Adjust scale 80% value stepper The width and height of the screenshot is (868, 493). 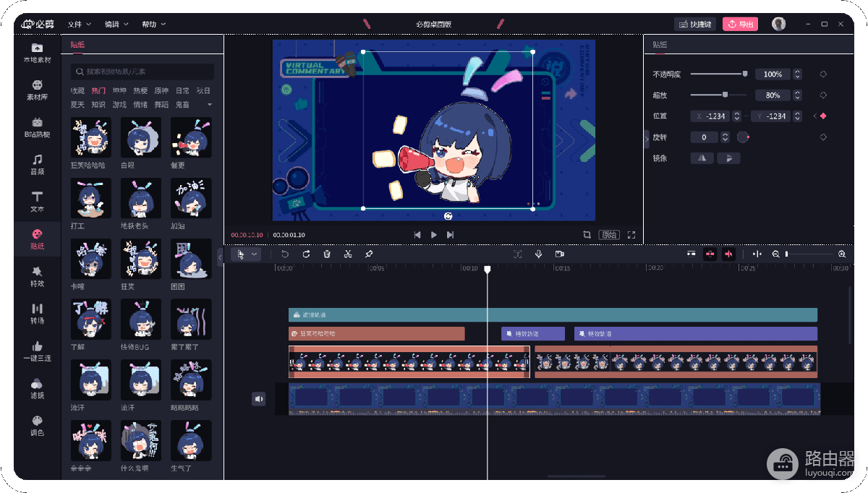pos(797,95)
